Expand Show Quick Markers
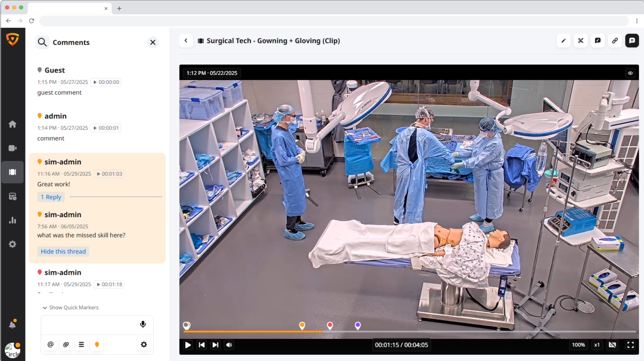The width and height of the screenshot is (644, 361). click(71, 307)
